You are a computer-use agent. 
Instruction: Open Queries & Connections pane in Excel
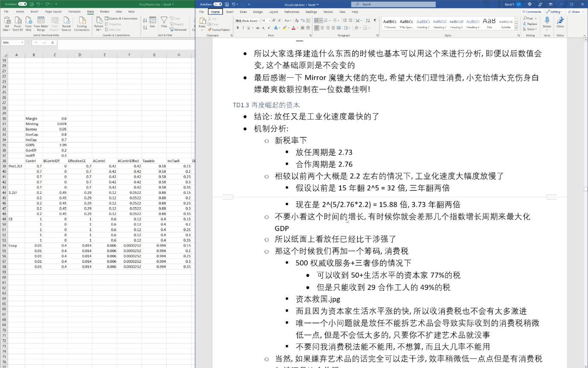coord(121,19)
